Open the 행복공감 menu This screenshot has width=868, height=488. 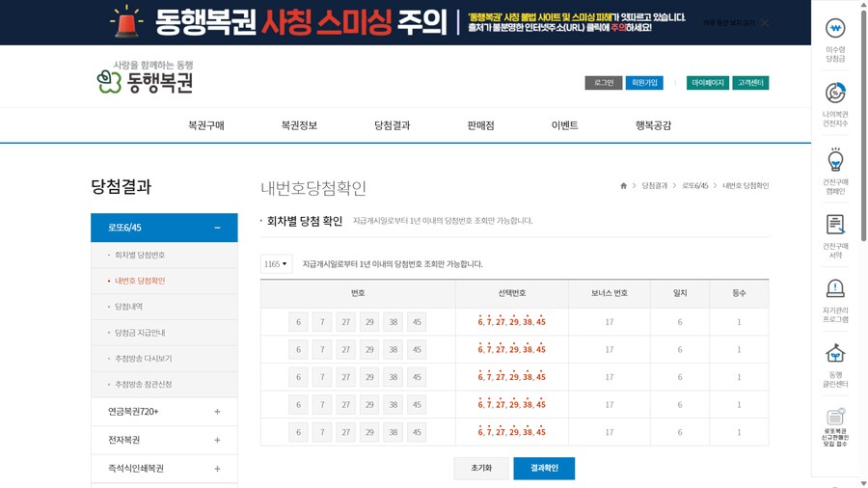653,125
